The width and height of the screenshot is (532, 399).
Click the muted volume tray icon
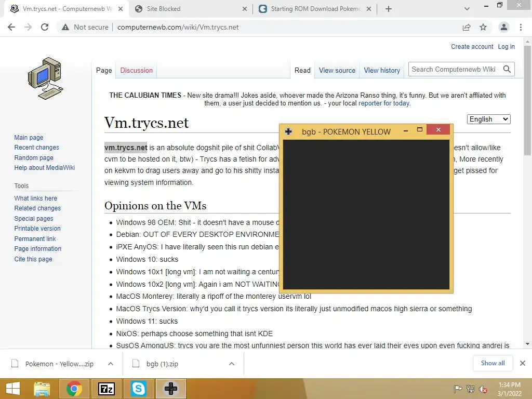point(483,389)
